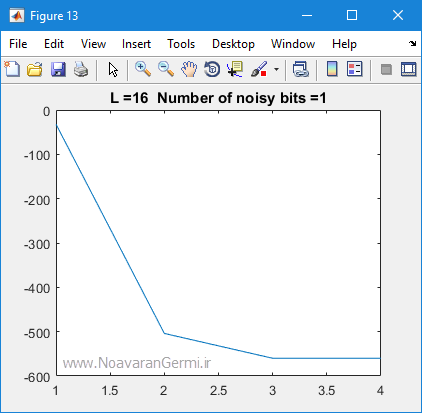The width and height of the screenshot is (422, 413).
Task: Activate the Zoom In magnifier tool
Action: pyautogui.click(x=143, y=69)
